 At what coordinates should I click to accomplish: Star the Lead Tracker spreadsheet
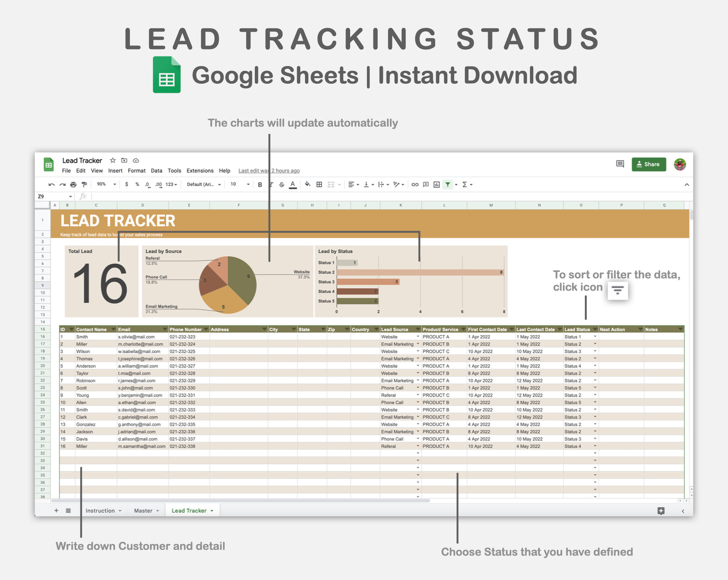112,160
